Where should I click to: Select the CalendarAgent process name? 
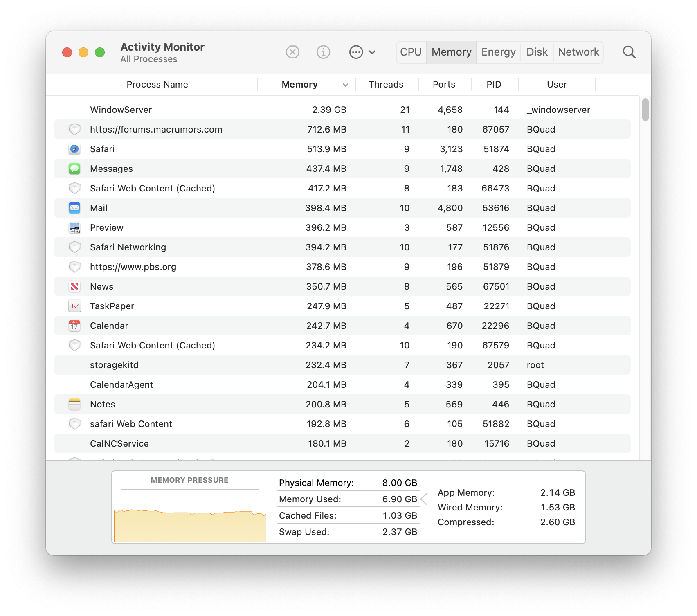point(121,384)
